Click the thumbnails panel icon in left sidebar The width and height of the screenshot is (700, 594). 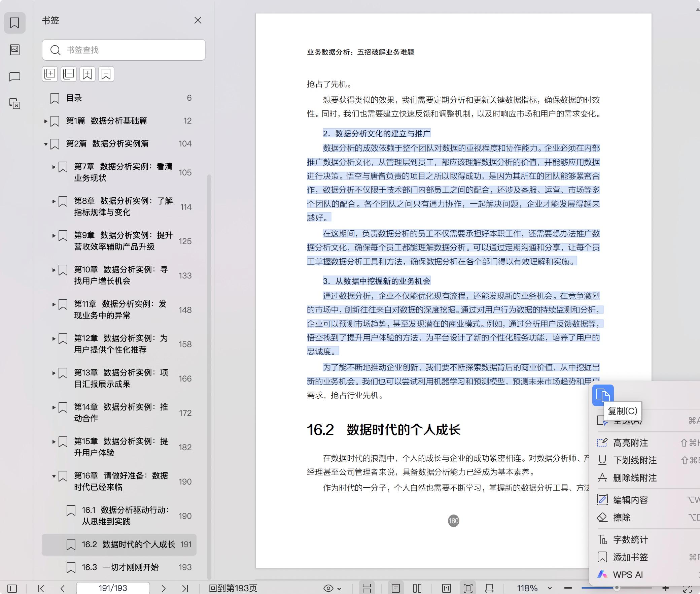(x=15, y=50)
